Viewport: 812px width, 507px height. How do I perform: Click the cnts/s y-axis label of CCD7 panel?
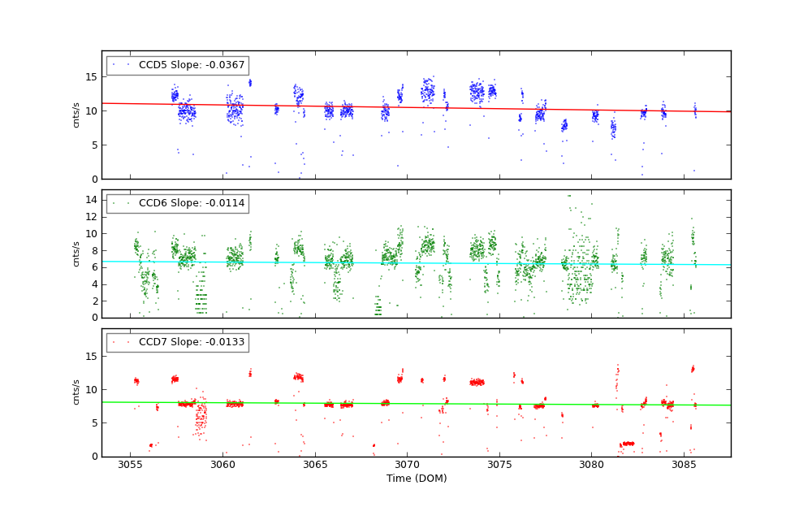[x=77, y=392]
